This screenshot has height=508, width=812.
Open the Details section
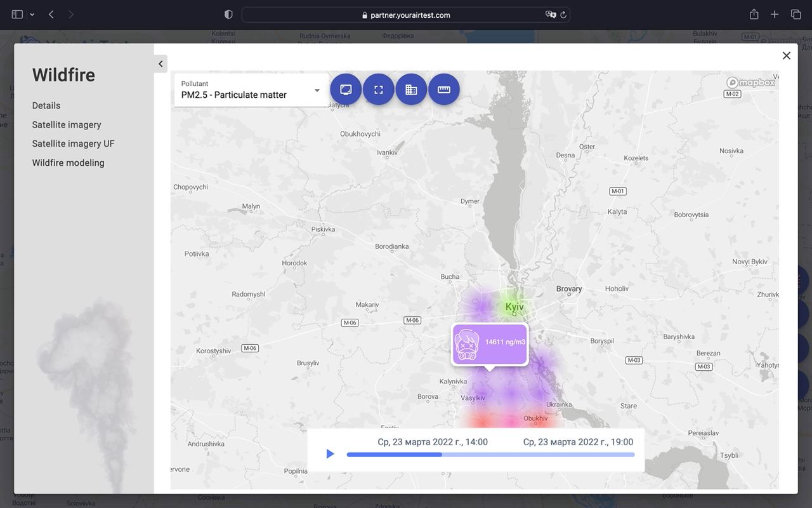pos(46,105)
